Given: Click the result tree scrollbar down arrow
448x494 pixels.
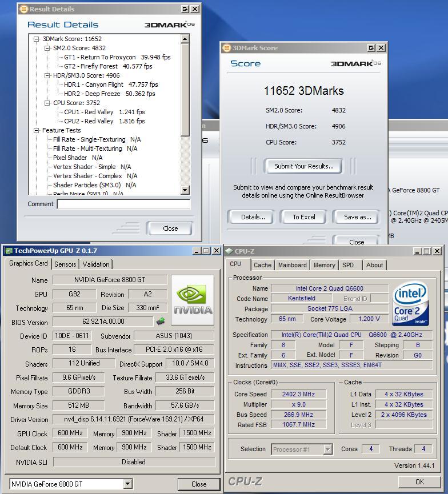Looking at the screenshot, I should [185, 190].
